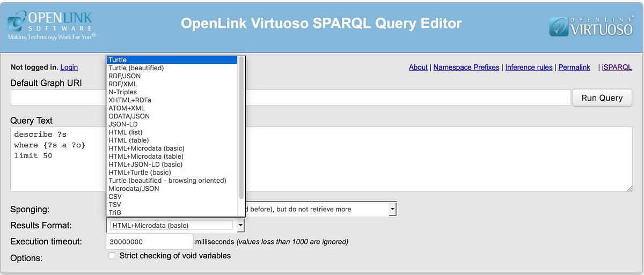The image size is (644, 275).
Task: Click the OpenLink Virtuoso logo
Action: (590, 27)
